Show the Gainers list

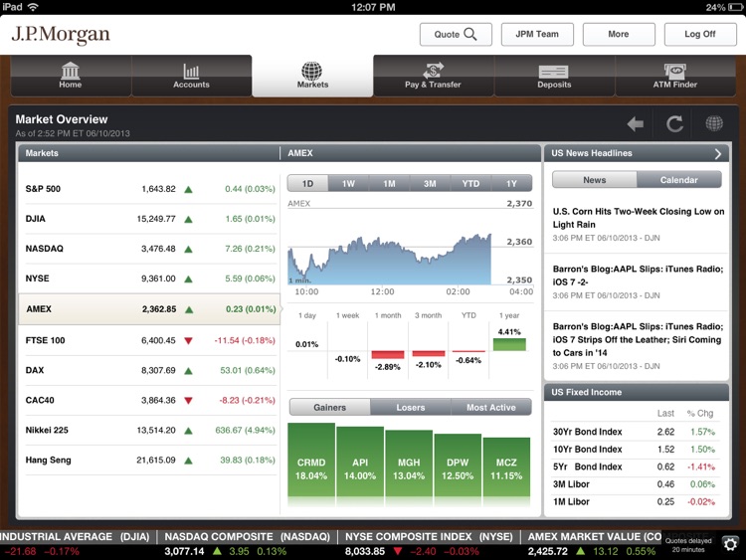pos(329,407)
